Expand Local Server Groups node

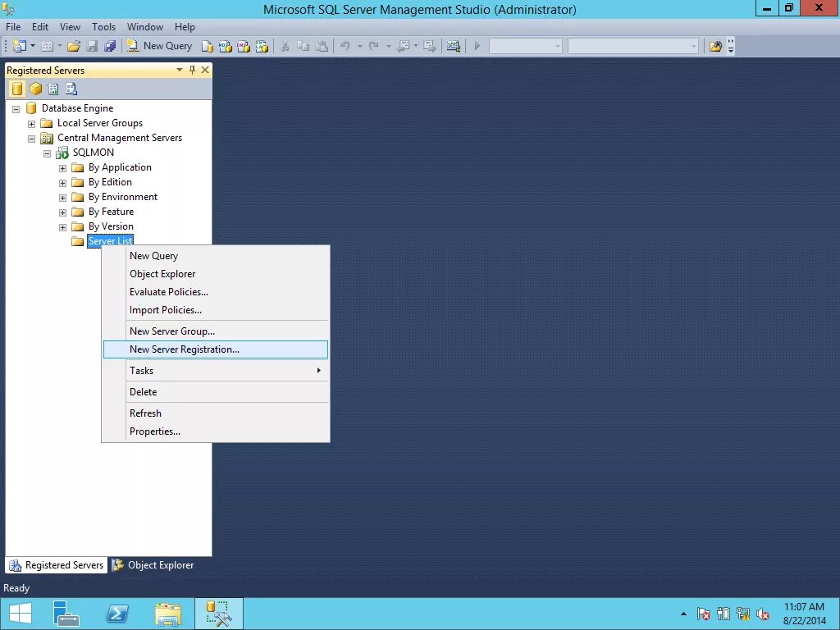(32, 124)
